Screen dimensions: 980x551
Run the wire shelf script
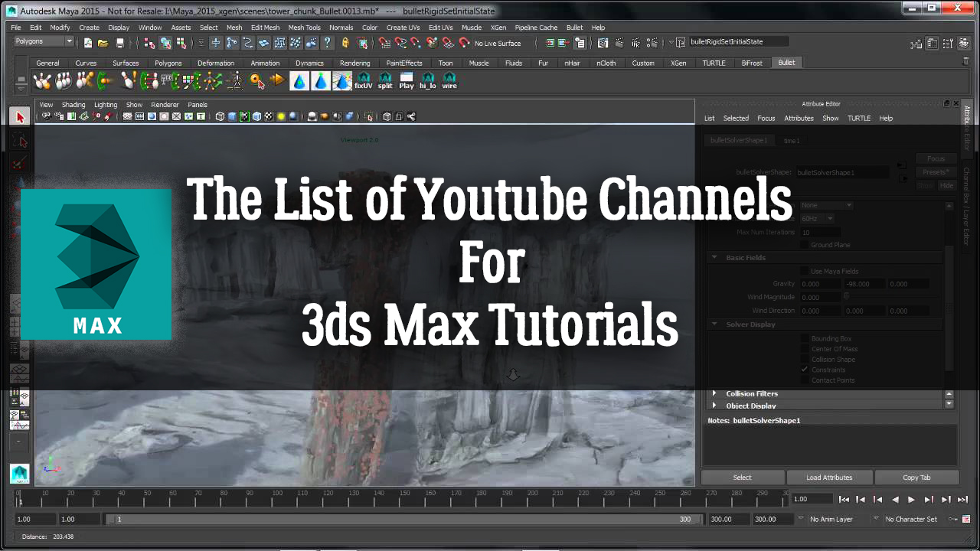pos(449,80)
